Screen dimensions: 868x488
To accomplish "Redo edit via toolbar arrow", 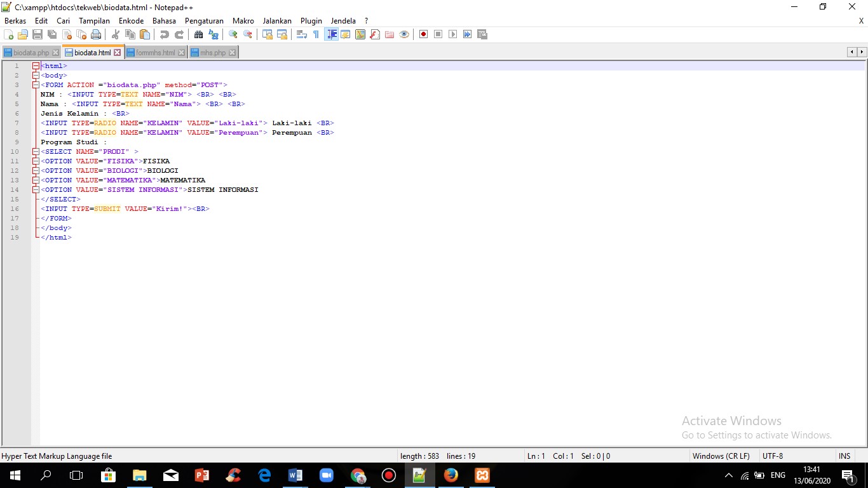I will pyautogui.click(x=179, y=34).
